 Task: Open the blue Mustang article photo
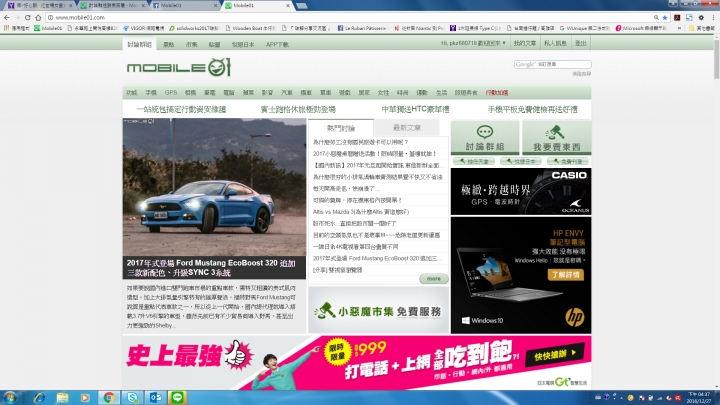point(214,187)
